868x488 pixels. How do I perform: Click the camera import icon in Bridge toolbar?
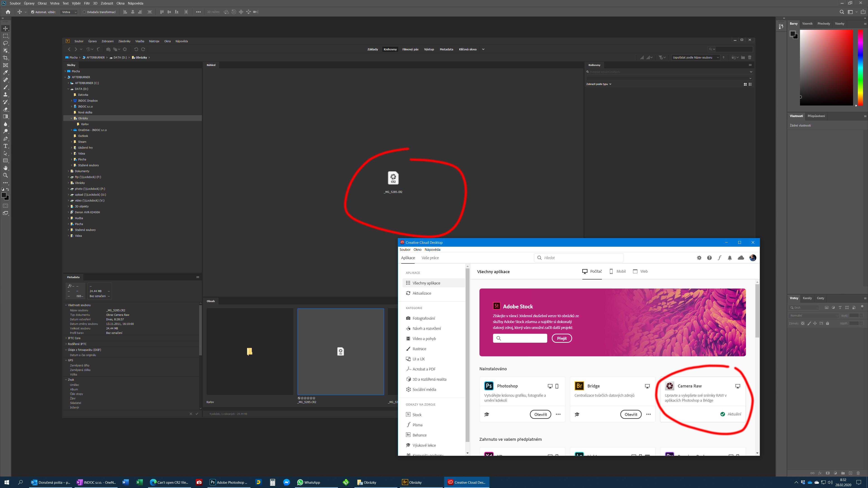coord(108,49)
